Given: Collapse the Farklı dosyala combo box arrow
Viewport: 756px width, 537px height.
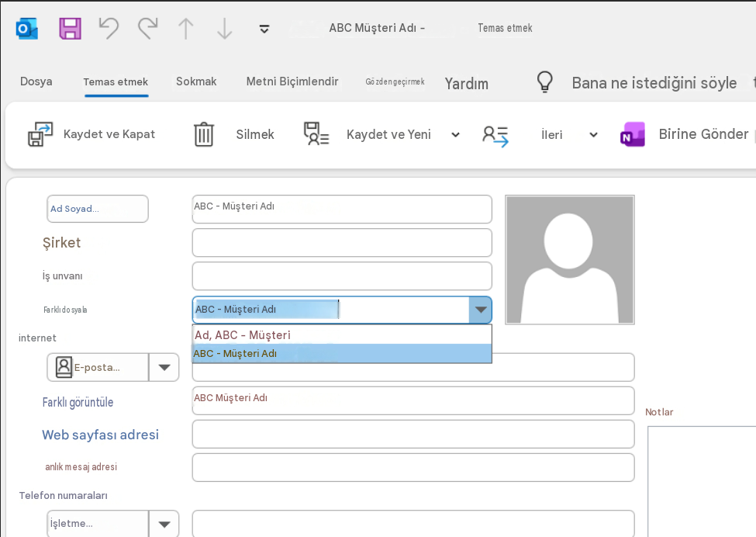Looking at the screenshot, I should click(481, 310).
